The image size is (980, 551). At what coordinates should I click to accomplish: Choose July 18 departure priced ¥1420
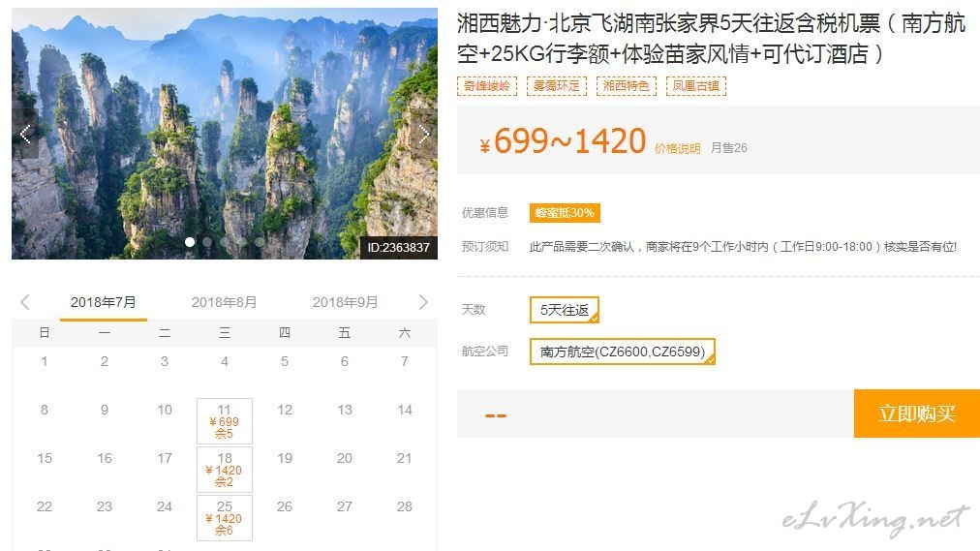[225, 469]
